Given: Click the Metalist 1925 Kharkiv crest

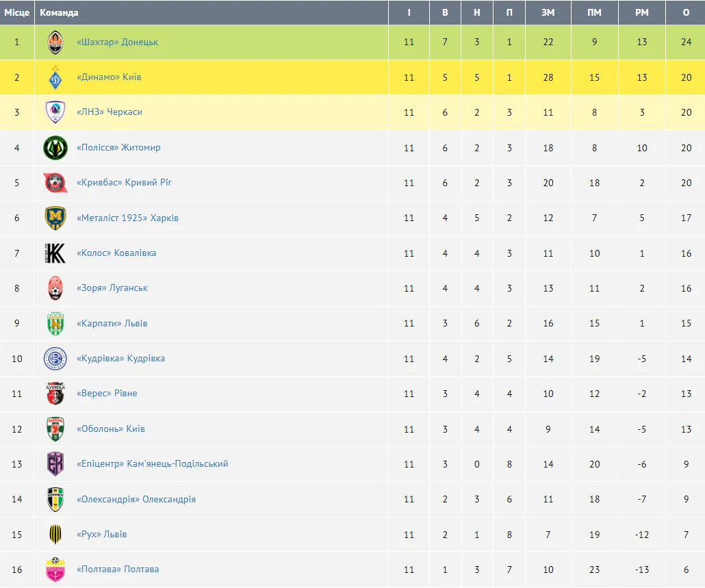Looking at the screenshot, I should click(x=55, y=218).
